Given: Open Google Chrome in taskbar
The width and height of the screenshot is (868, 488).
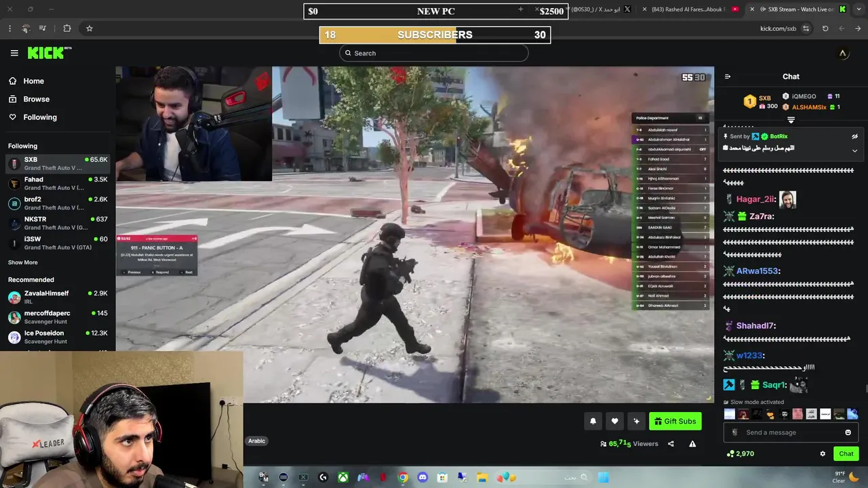Looking at the screenshot, I should tap(403, 477).
